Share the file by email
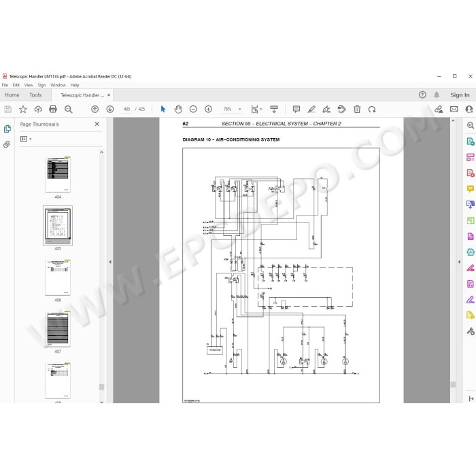This screenshot has height=476, width=476. pyautogui.click(x=454, y=109)
